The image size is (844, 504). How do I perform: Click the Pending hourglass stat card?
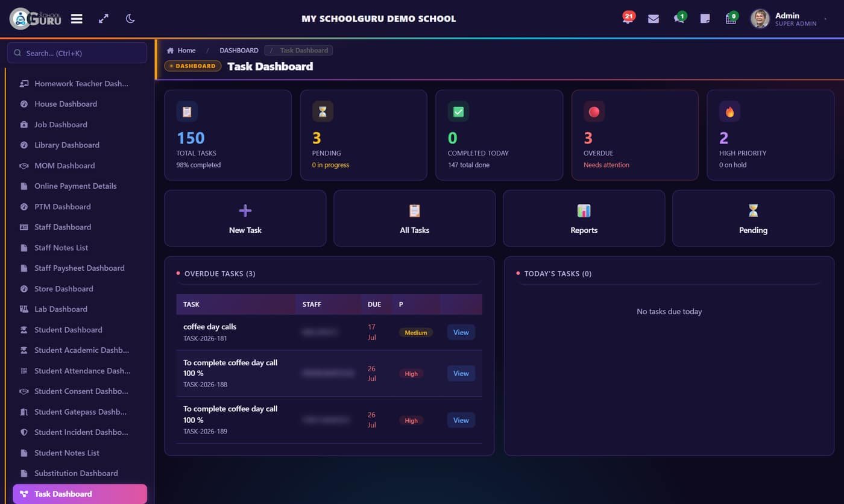[364, 135]
